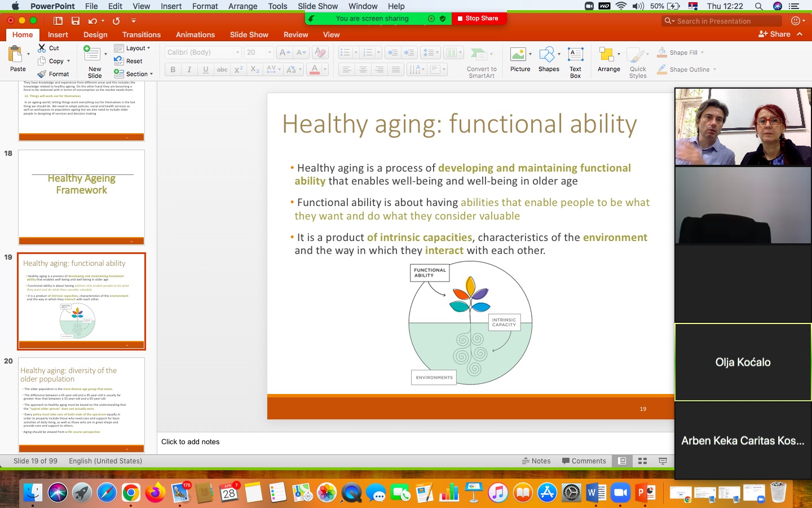
Task: Open the Tools menu in menu bar
Action: point(277,6)
